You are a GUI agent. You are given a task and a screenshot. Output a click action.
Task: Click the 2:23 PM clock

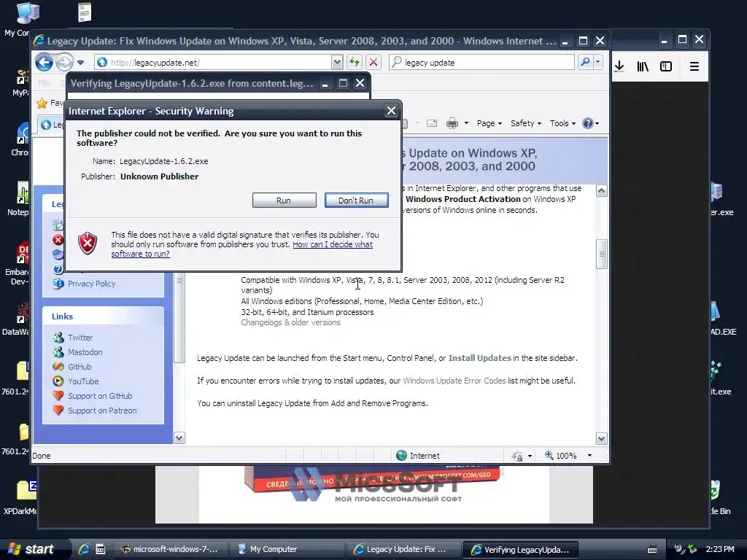coord(720,549)
